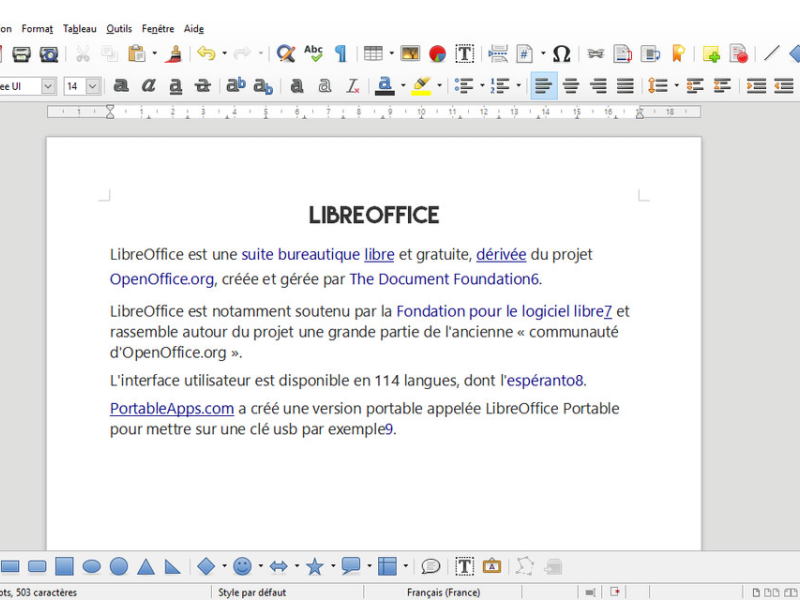This screenshot has height=600, width=800.
Task: Open the Tableau menu
Action: pyautogui.click(x=80, y=29)
